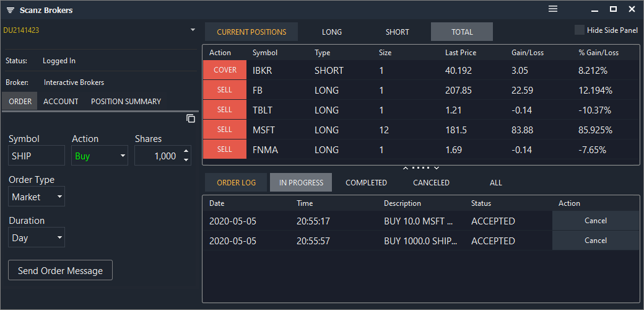Sort positions by Last Price column header
The image size is (644, 310).
(x=461, y=53)
